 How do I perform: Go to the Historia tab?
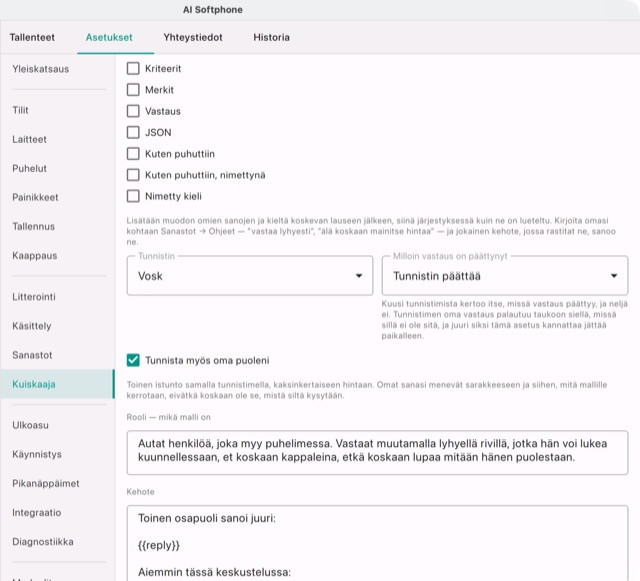(x=271, y=38)
